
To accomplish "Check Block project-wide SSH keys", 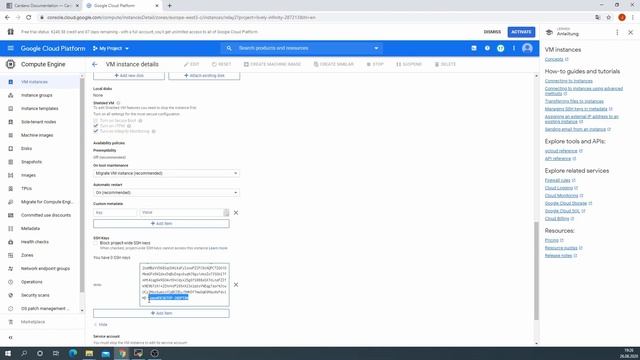I will (96, 243).
